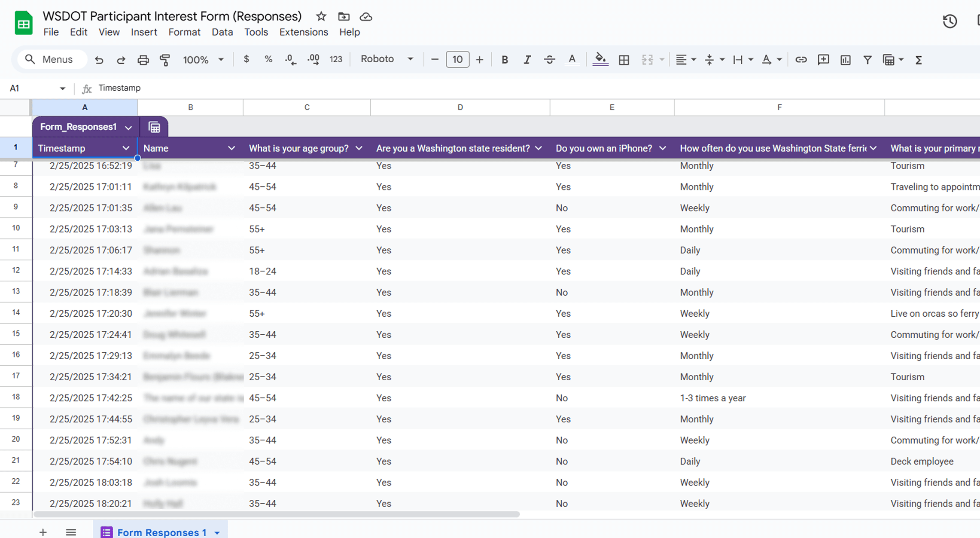
Task: Activate the paint format tool
Action: coord(165,60)
